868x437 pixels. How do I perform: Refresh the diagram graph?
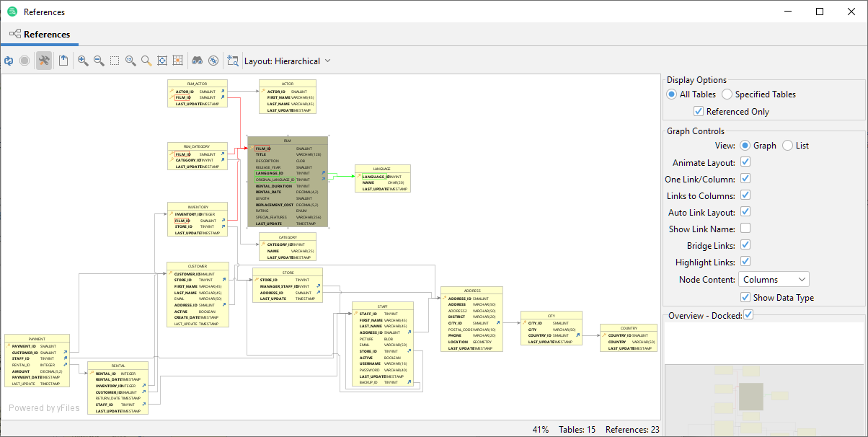point(9,61)
